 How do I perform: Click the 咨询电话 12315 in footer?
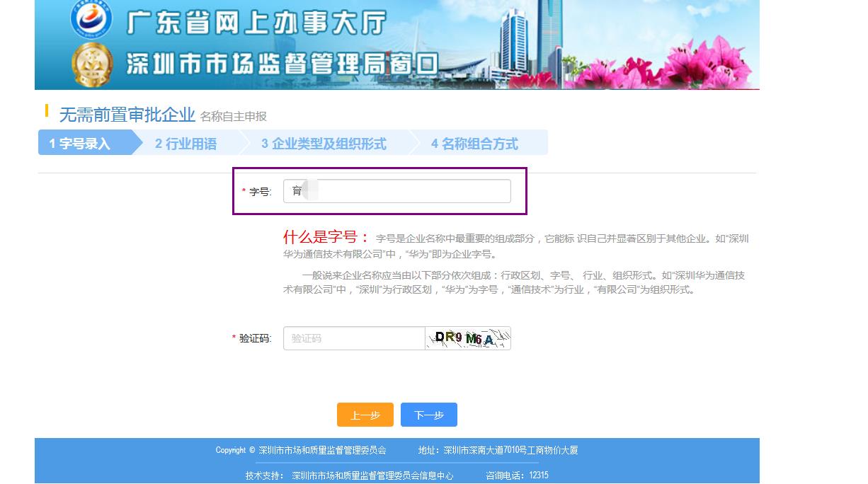point(517,476)
